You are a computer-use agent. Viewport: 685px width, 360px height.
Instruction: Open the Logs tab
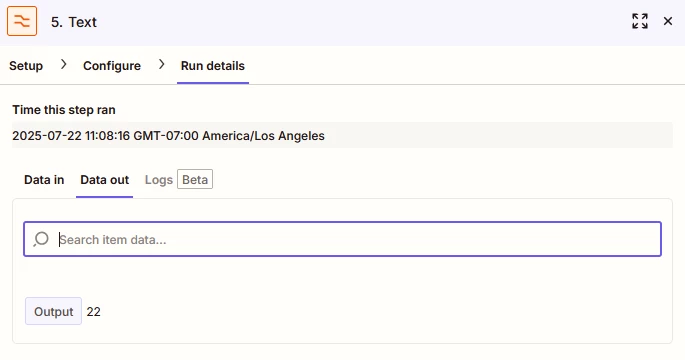[159, 180]
